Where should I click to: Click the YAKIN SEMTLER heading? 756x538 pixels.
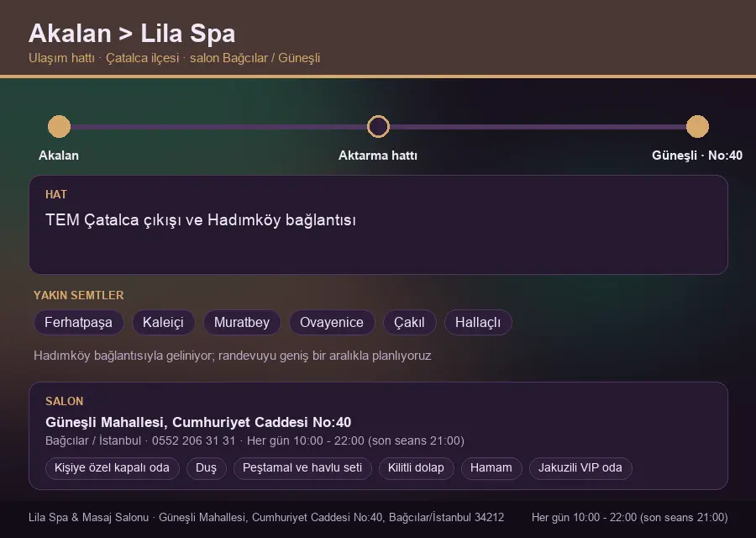pyautogui.click(x=79, y=295)
